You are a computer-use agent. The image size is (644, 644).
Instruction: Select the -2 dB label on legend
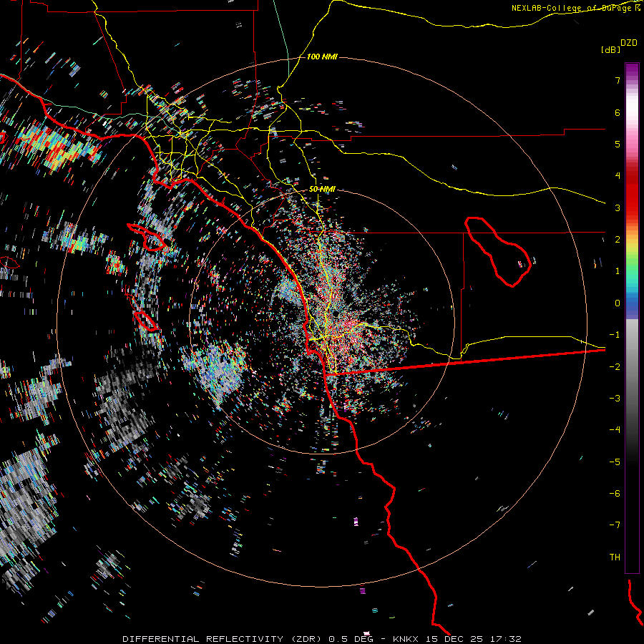click(x=615, y=366)
